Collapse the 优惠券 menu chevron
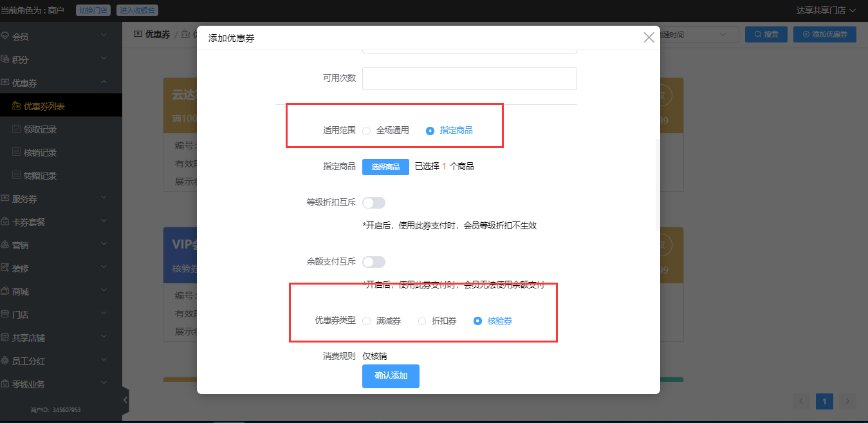 point(104,82)
